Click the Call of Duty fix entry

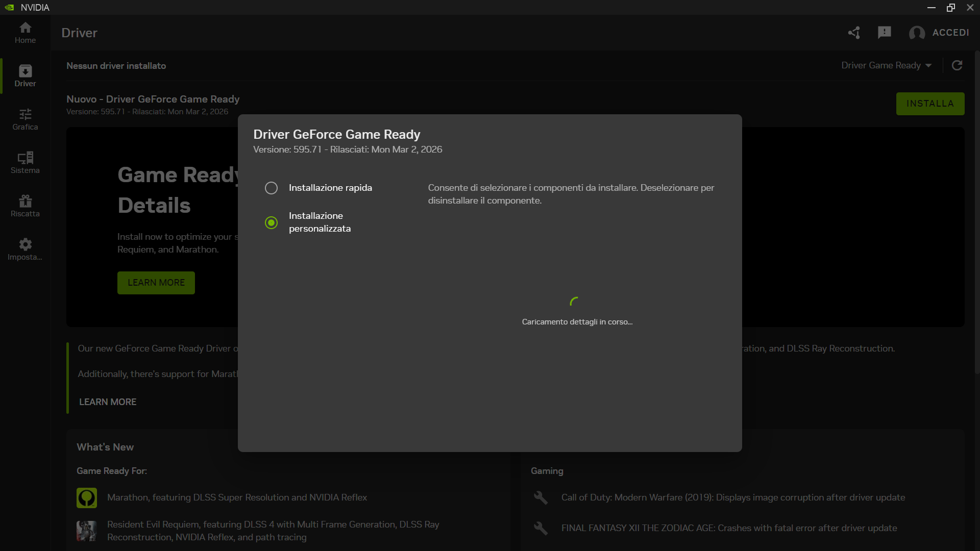tap(733, 497)
